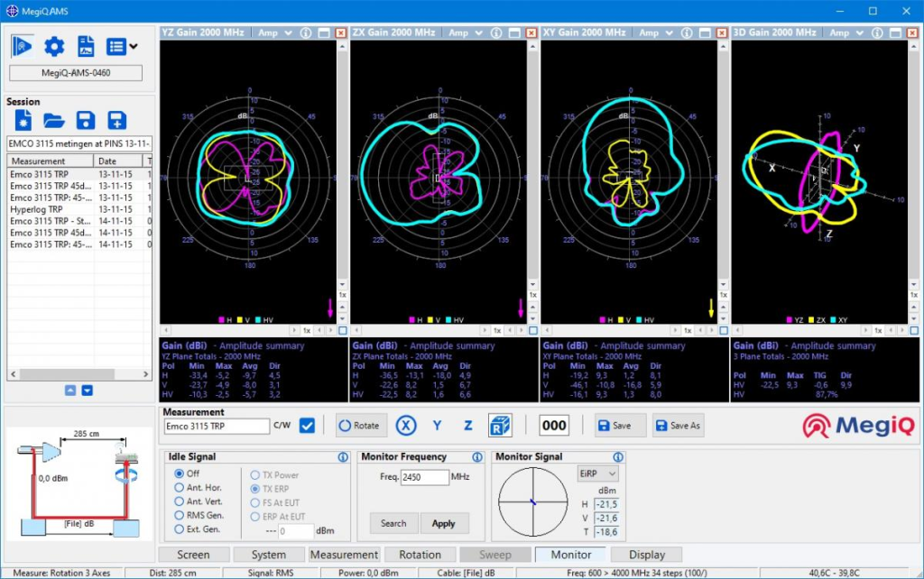Viewport: 924px width, 579px height.
Task: Open the settings gear icon
Action: coord(54,47)
